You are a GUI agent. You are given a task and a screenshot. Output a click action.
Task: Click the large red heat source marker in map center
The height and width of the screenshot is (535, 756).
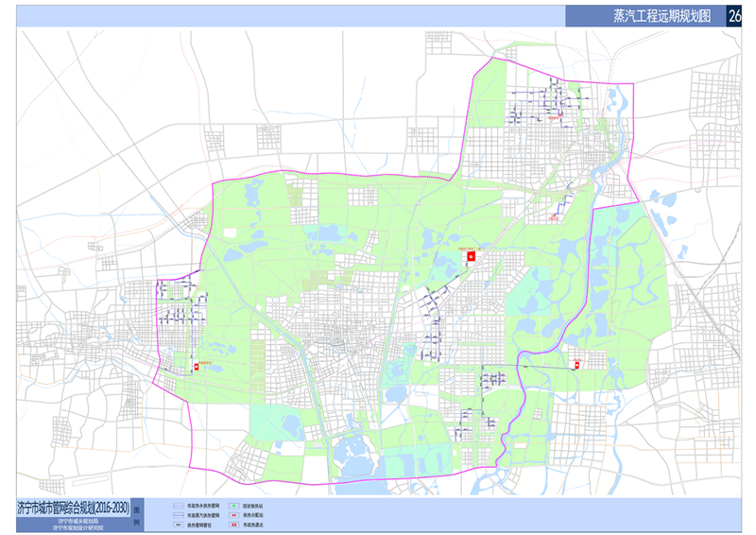pyautogui.click(x=471, y=256)
